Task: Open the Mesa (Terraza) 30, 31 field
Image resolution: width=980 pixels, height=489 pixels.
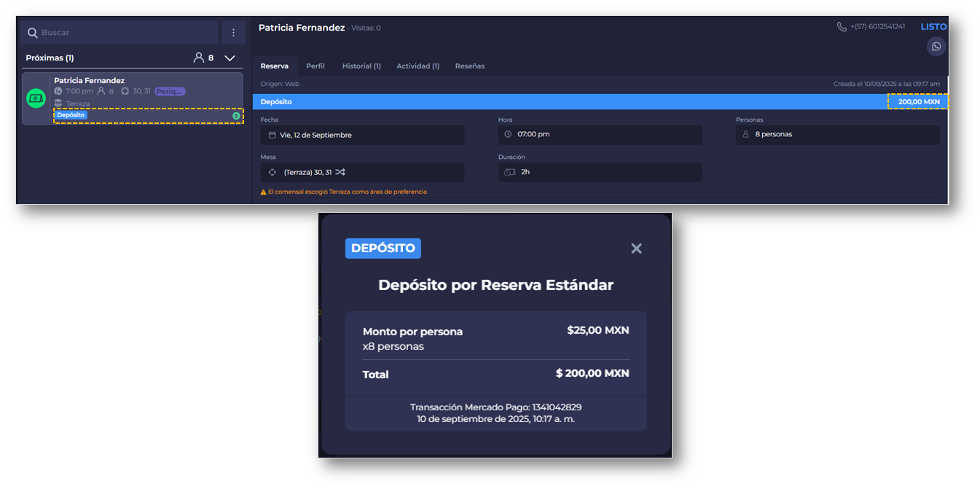Action: coord(362,172)
